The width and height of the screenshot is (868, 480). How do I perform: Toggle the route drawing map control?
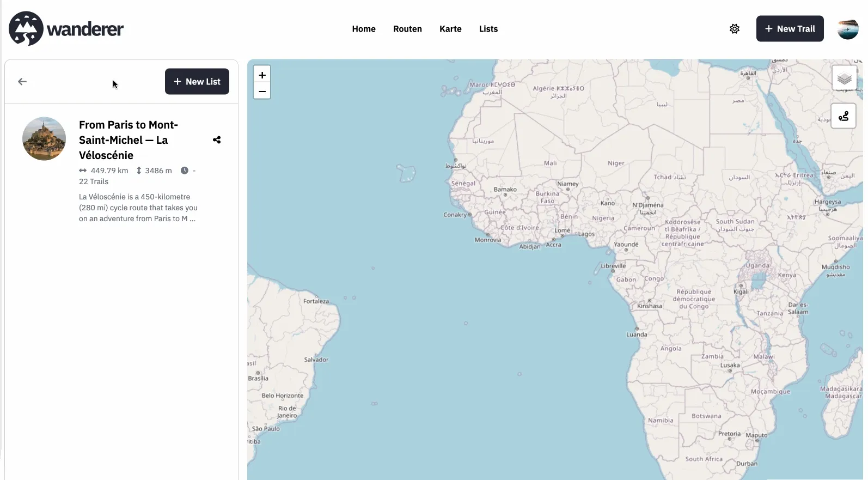coord(843,116)
